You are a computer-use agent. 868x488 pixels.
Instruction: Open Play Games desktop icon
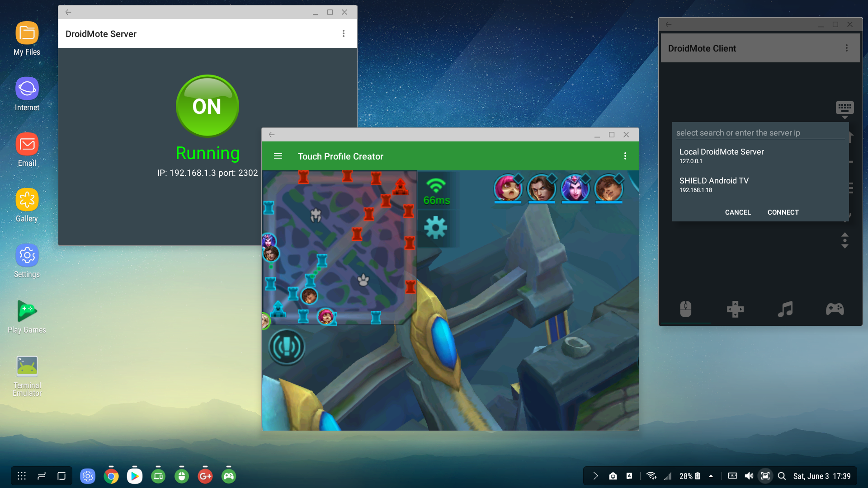coord(27,317)
